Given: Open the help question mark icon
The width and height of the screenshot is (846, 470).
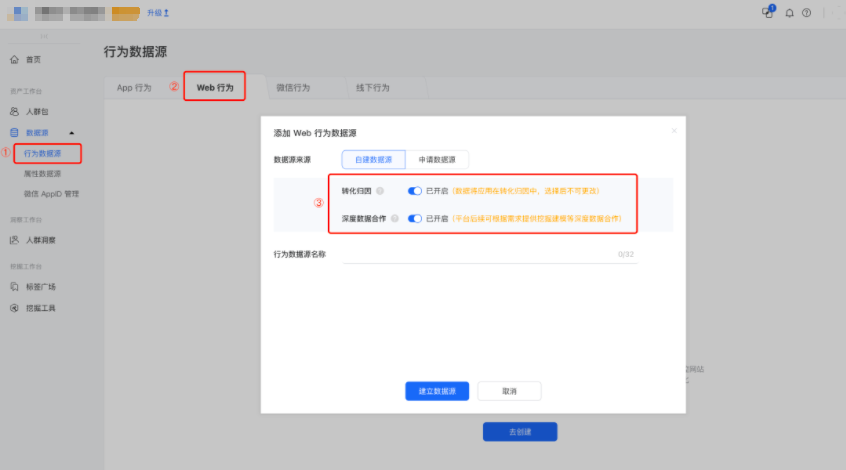Looking at the screenshot, I should (x=806, y=13).
